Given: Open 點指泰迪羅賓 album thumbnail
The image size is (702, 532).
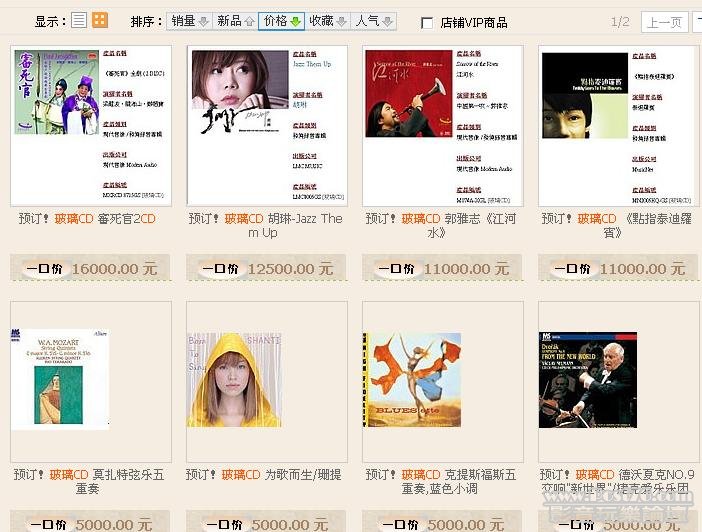Looking at the screenshot, I should point(619,126).
